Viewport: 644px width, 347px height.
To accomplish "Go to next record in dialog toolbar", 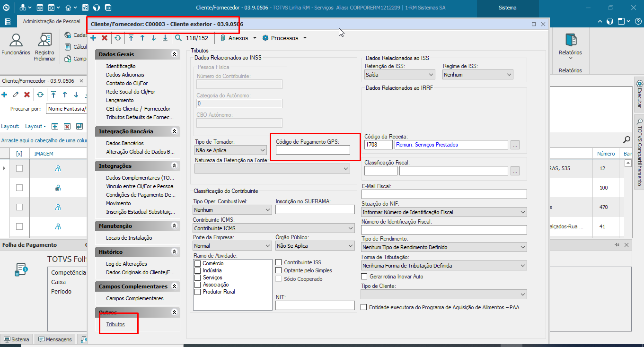I will click(154, 38).
